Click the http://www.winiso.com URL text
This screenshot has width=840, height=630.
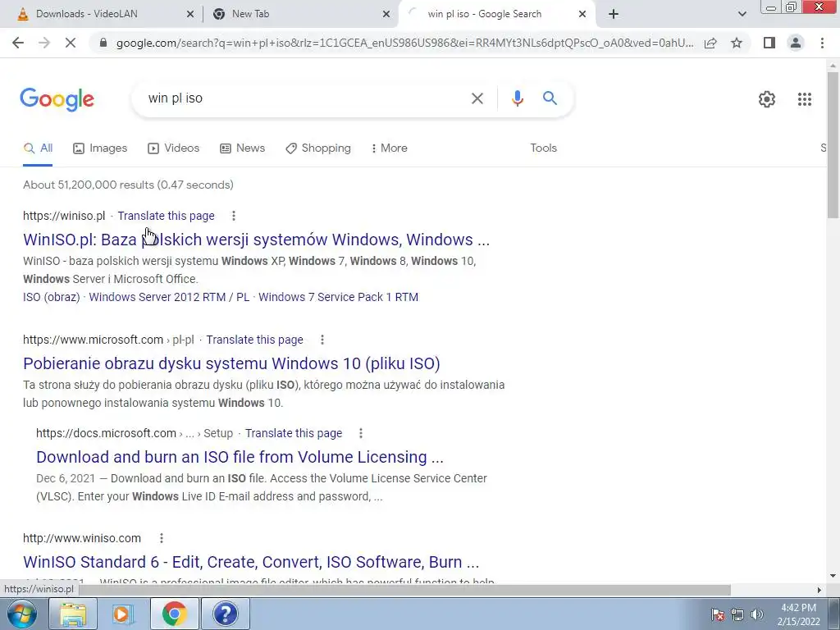(x=82, y=538)
